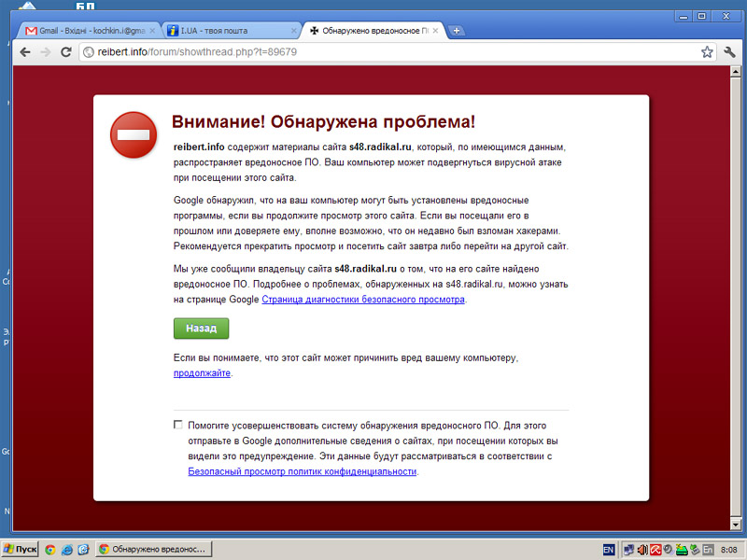Open the Безопасный просмотр политик конфиденциальности link
The width and height of the screenshot is (747, 560).
click(x=302, y=471)
